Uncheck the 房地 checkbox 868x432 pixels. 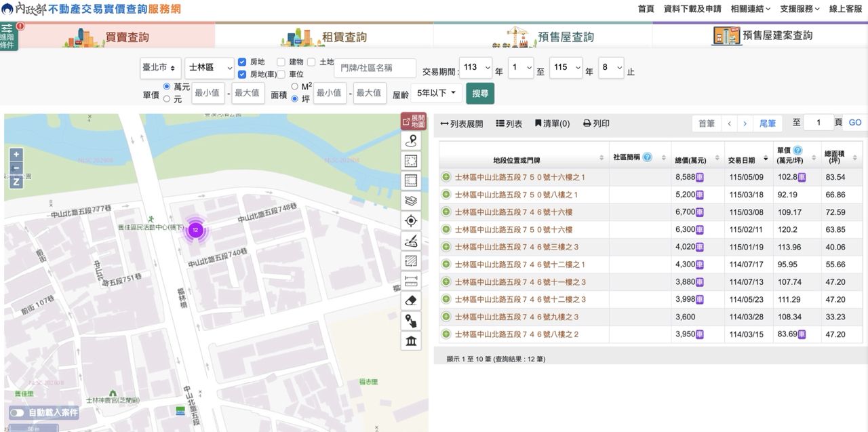pos(242,62)
